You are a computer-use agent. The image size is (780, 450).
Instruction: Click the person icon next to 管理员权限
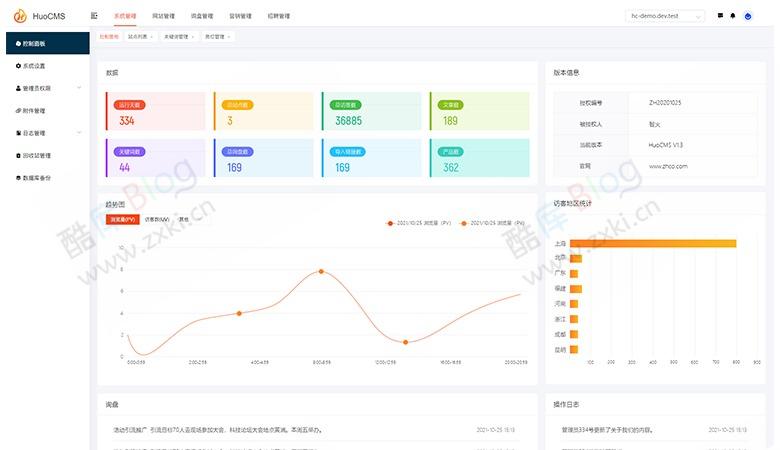[x=18, y=88]
